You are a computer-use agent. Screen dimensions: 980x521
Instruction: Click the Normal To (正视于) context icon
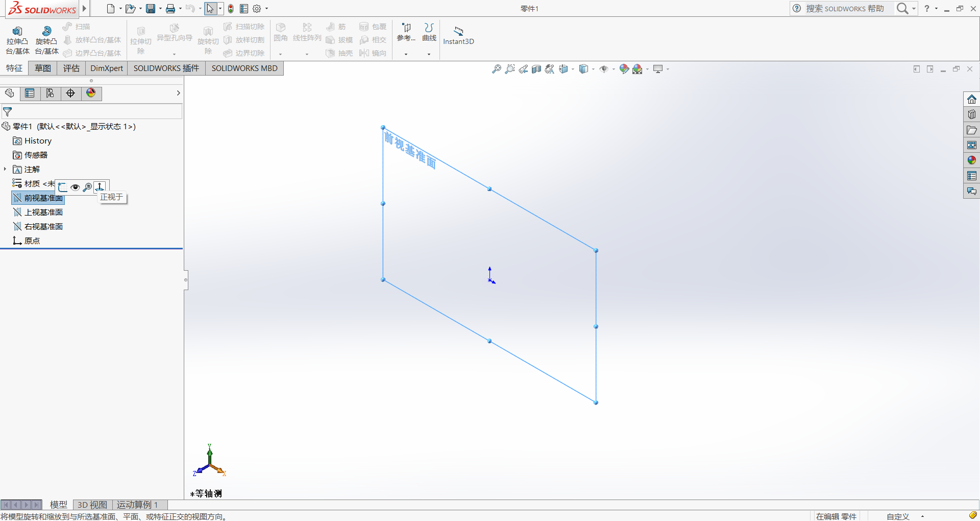(100, 187)
